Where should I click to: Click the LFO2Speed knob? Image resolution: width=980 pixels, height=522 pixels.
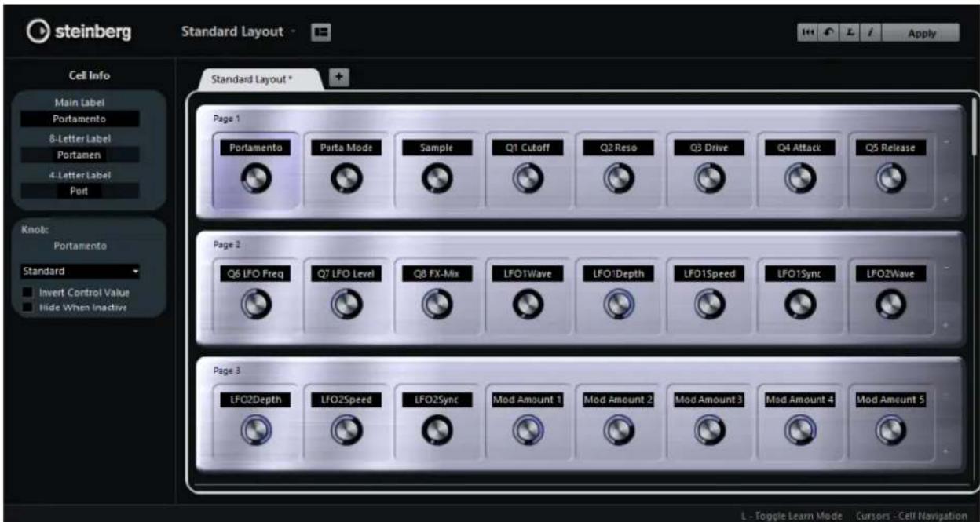click(346, 432)
